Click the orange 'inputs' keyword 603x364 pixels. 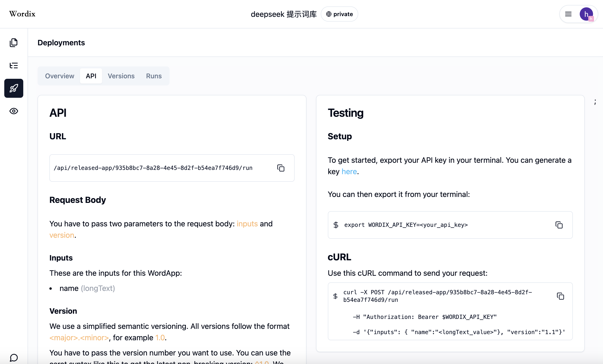[247, 224]
